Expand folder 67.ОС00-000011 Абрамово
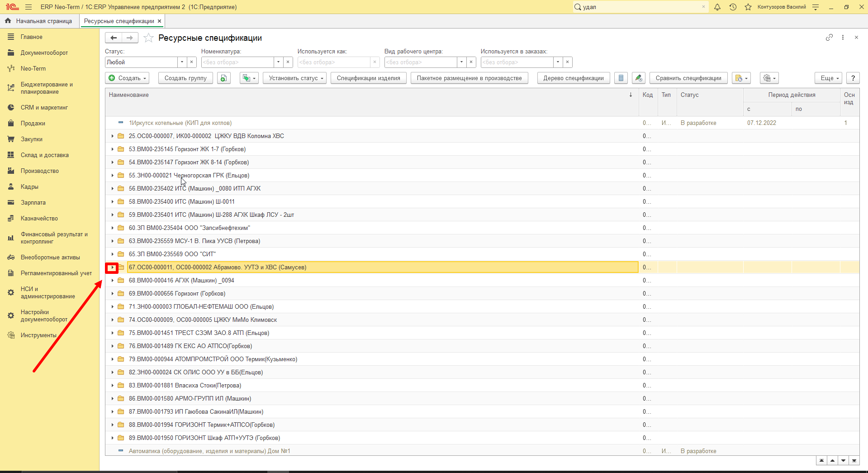The image size is (868, 473). (112, 268)
